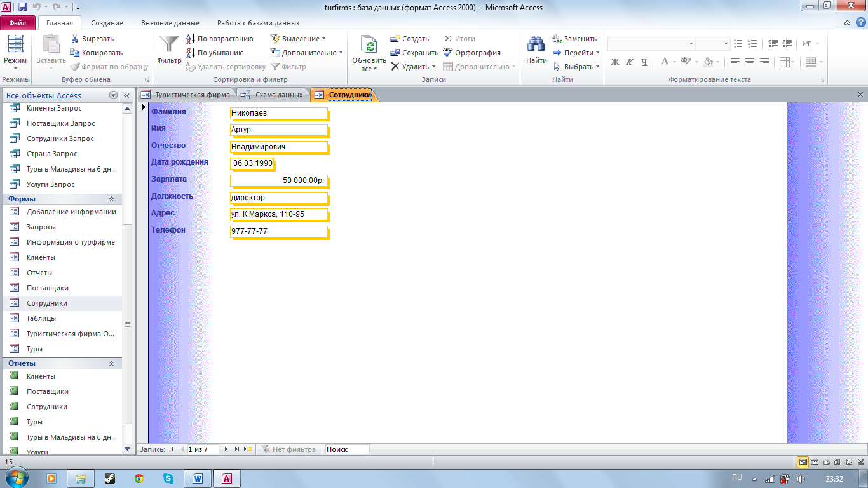Go to next record navigation button
This screenshot has height=488, width=868.
[226, 449]
